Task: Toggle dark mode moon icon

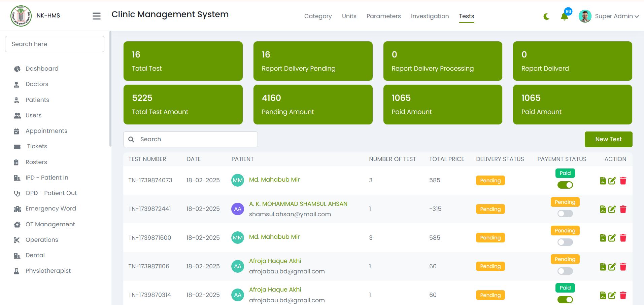Action: [x=546, y=16]
